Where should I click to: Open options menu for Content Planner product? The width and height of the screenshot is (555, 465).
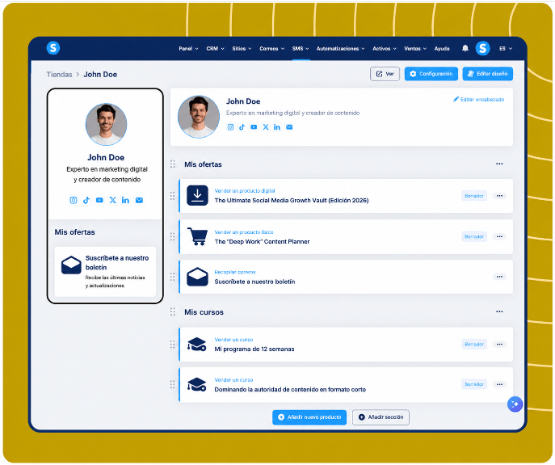[499, 236]
